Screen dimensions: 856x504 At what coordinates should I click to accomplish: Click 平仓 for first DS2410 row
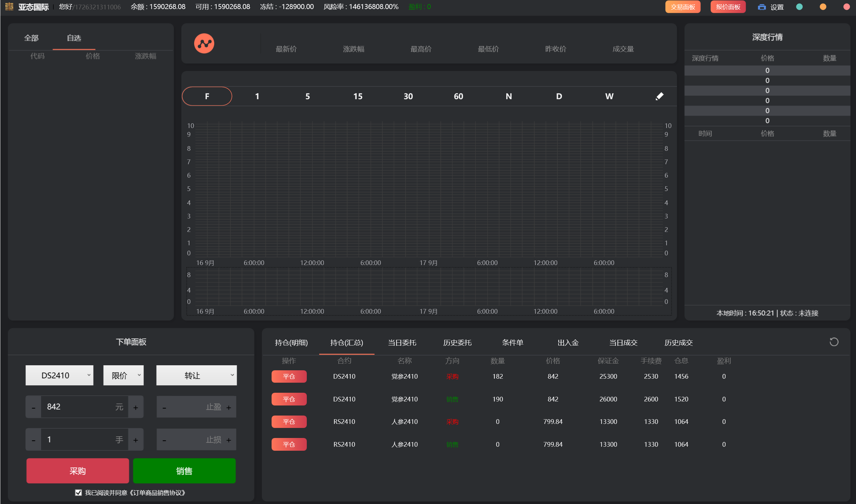coord(289,376)
